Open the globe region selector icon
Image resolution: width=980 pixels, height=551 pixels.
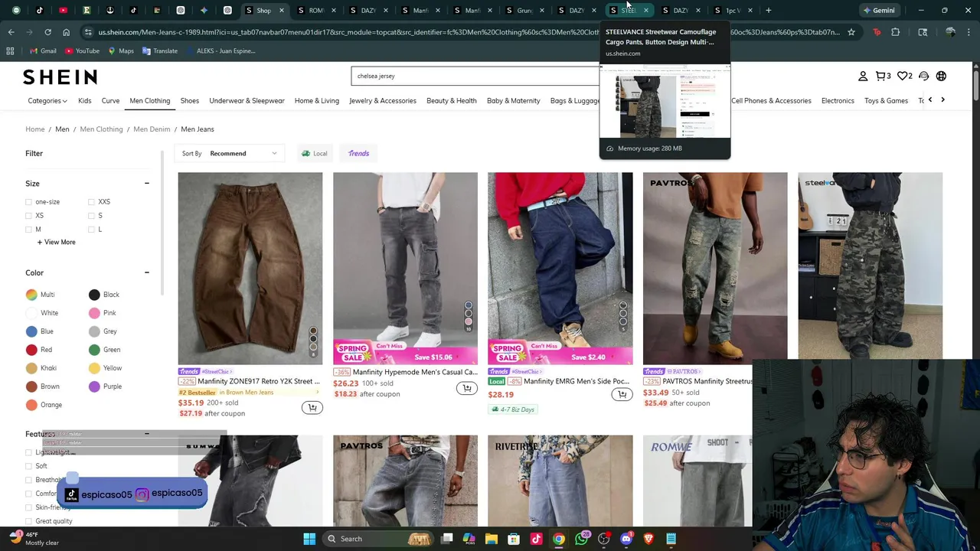coord(941,76)
